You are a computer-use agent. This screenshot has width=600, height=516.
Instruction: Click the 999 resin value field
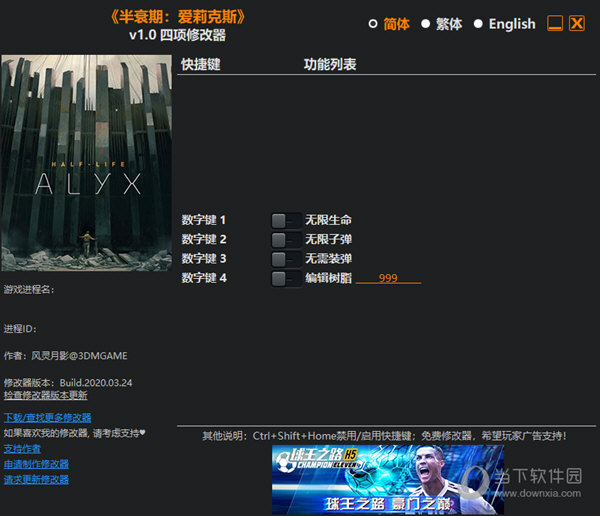tap(388, 278)
